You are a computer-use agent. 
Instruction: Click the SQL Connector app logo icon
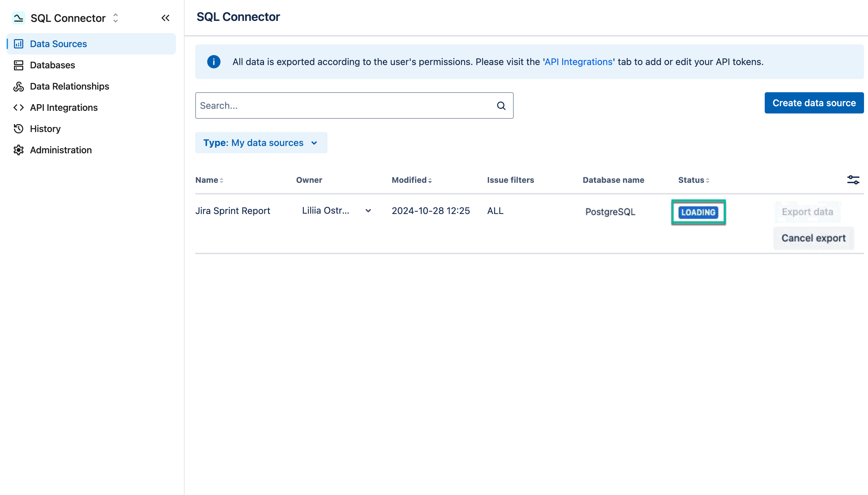[x=19, y=18]
